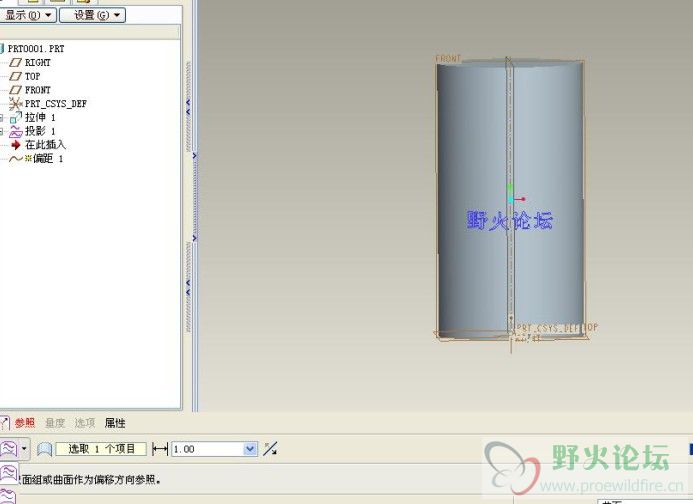Flip the offset direction
The width and height of the screenshot is (693, 504).
click(x=270, y=449)
